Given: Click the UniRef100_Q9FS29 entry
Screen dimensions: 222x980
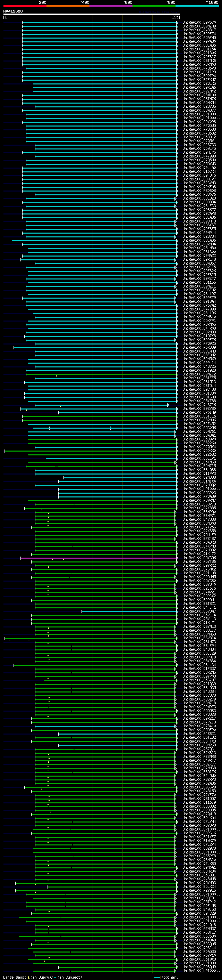Looking at the screenshot, I should point(199,913).
